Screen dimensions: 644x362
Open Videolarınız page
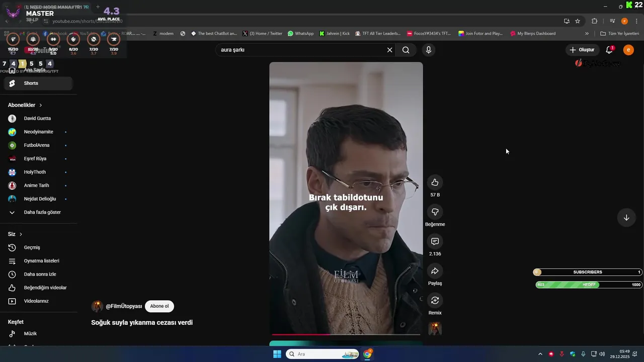[x=38, y=301]
